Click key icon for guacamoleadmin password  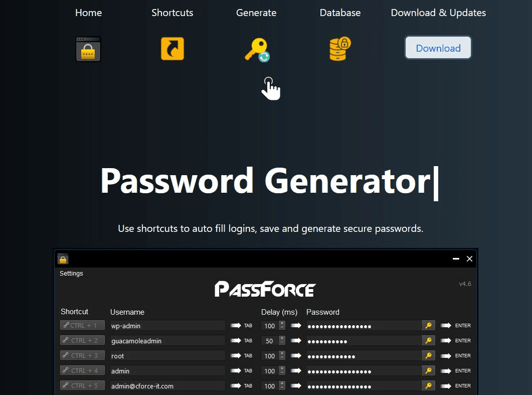pos(428,341)
